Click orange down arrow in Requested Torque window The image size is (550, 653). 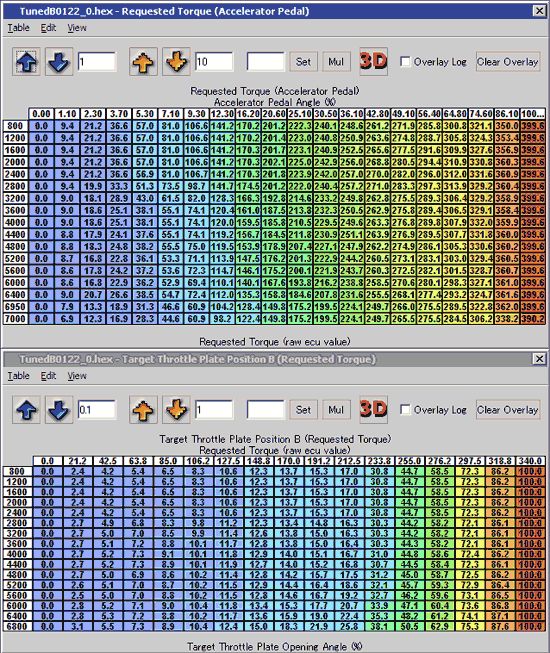176,62
